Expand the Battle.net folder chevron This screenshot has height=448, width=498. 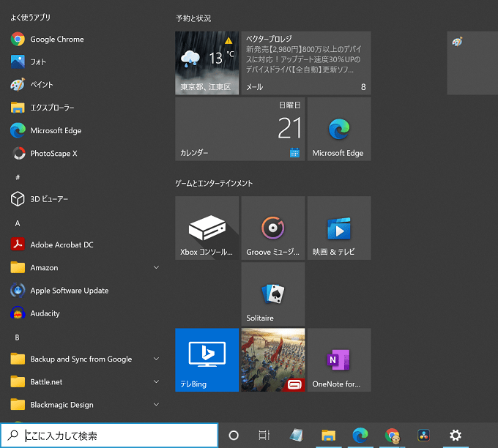tap(156, 381)
